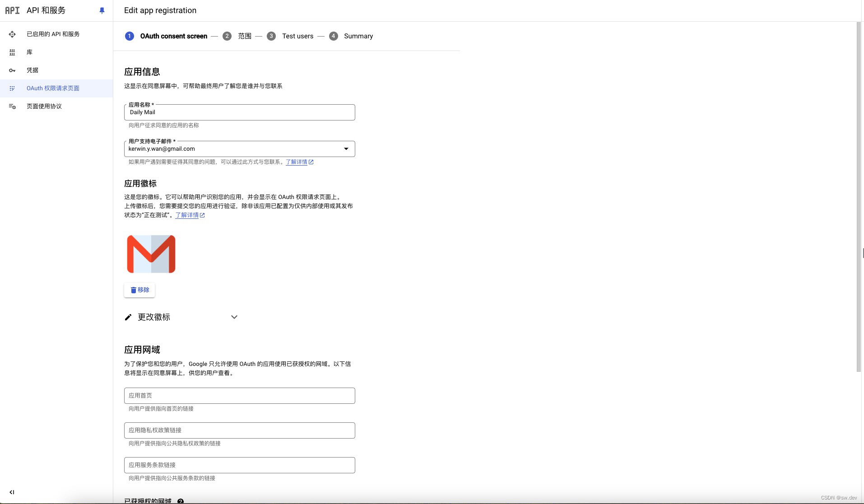The width and height of the screenshot is (864, 504).
Task: Collapse the sidebar using the bottom-left arrow icon
Action: tap(12, 492)
